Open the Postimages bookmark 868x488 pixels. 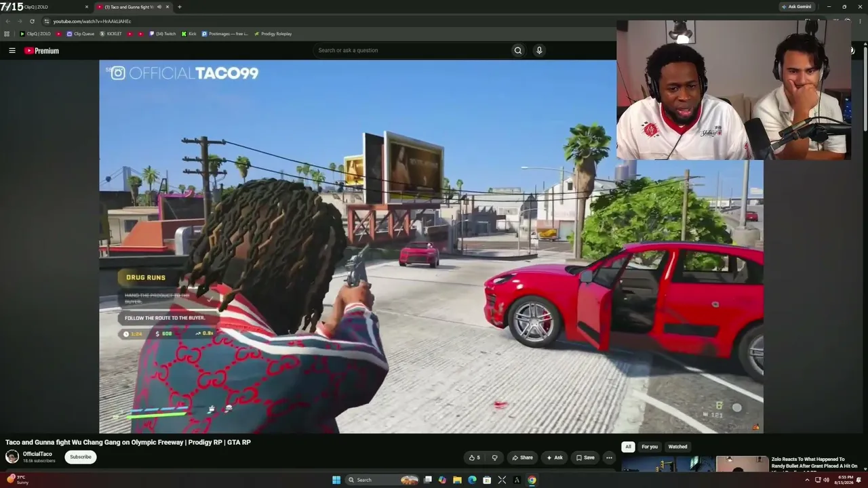click(225, 34)
